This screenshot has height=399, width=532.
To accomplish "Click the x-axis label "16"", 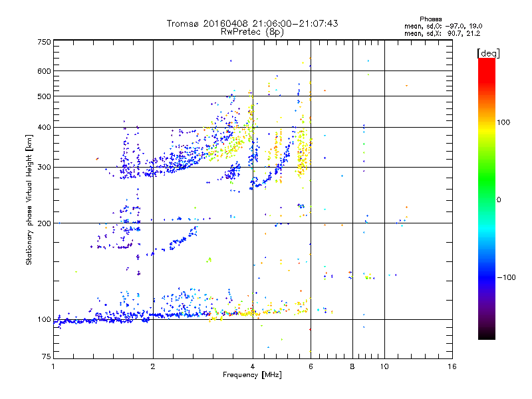I will pyautogui.click(x=452, y=366).
